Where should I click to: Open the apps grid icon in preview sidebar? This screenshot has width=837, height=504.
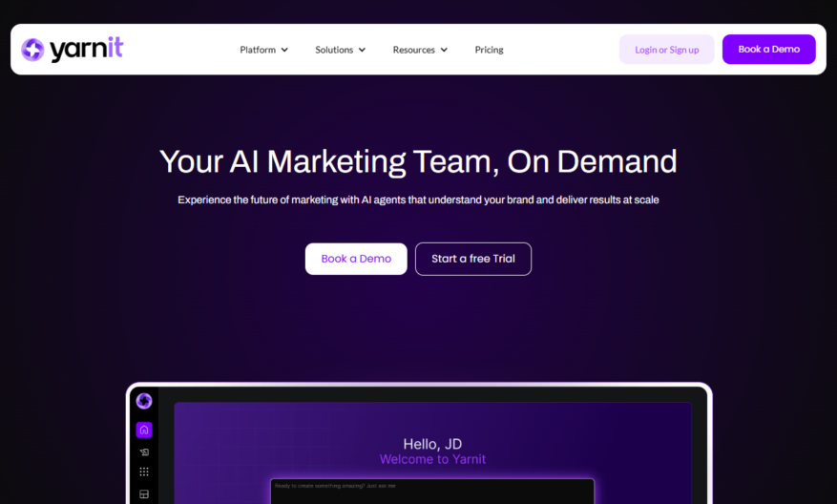tap(144, 472)
